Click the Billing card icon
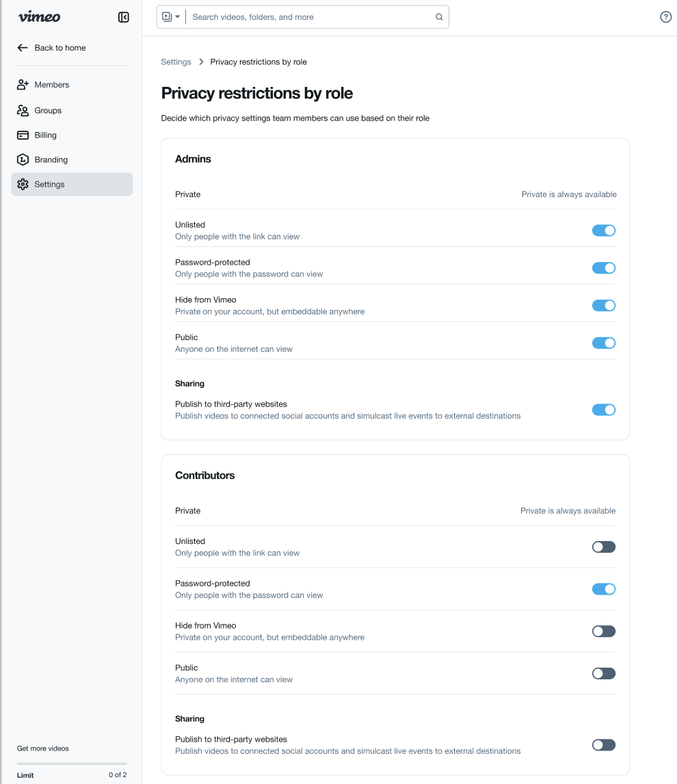 [x=23, y=135]
